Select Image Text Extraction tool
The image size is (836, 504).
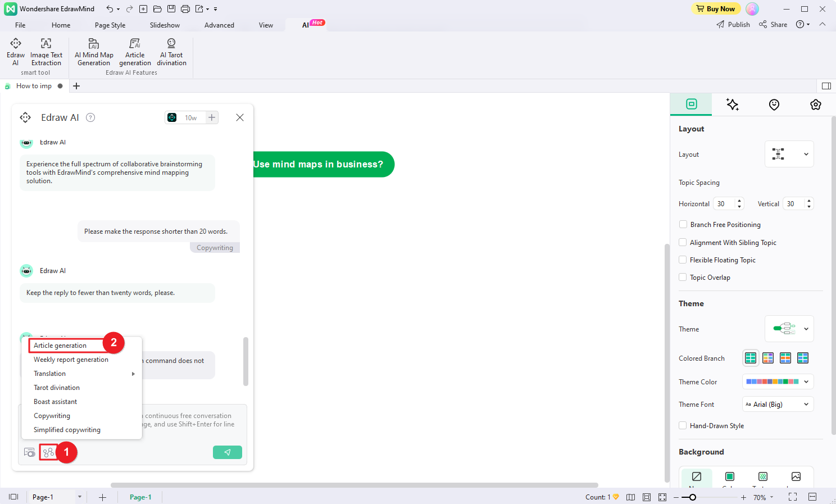[46, 52]
